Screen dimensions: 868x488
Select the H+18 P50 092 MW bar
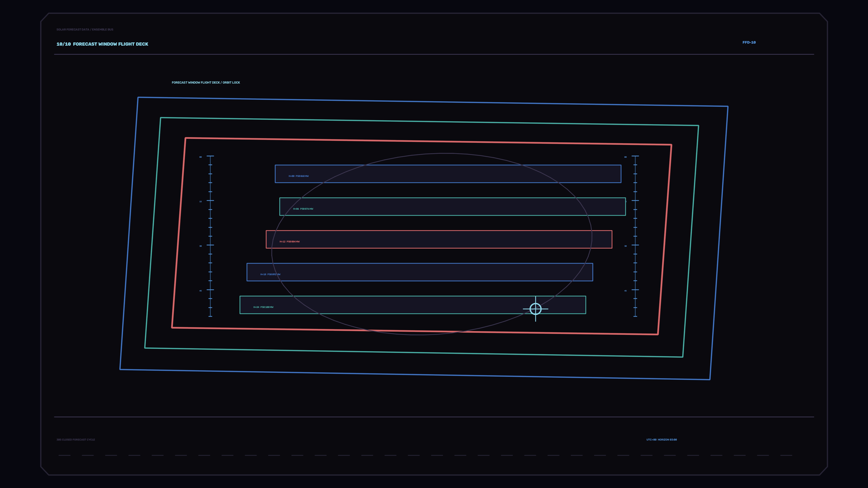pyautogui.click(x=420, y=272)
